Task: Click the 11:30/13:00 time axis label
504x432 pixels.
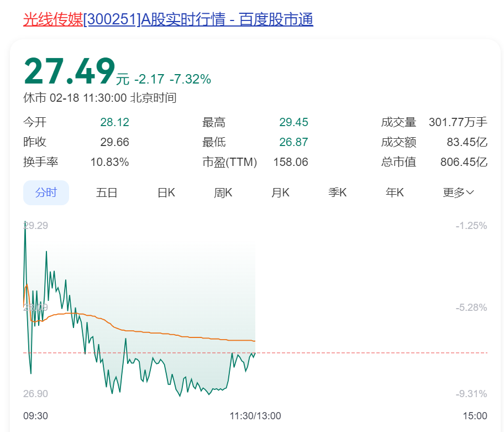Action: [255, 416]
